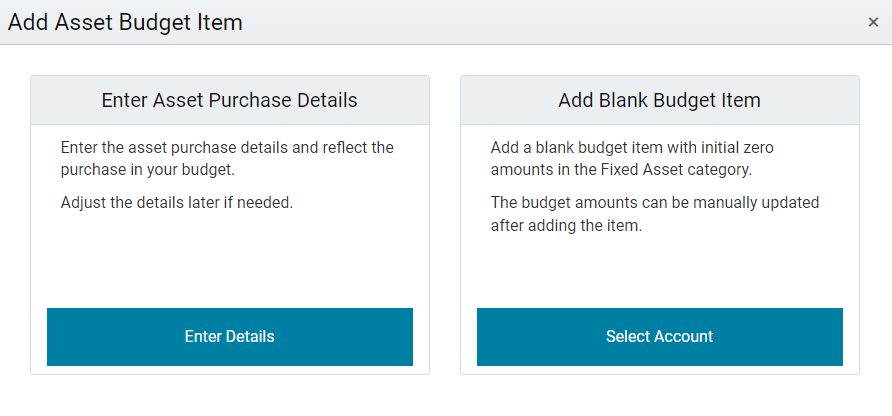Click the 'after adding the item.' line
892x416 pixels.
pyautogui.click(x=566, y=226)
